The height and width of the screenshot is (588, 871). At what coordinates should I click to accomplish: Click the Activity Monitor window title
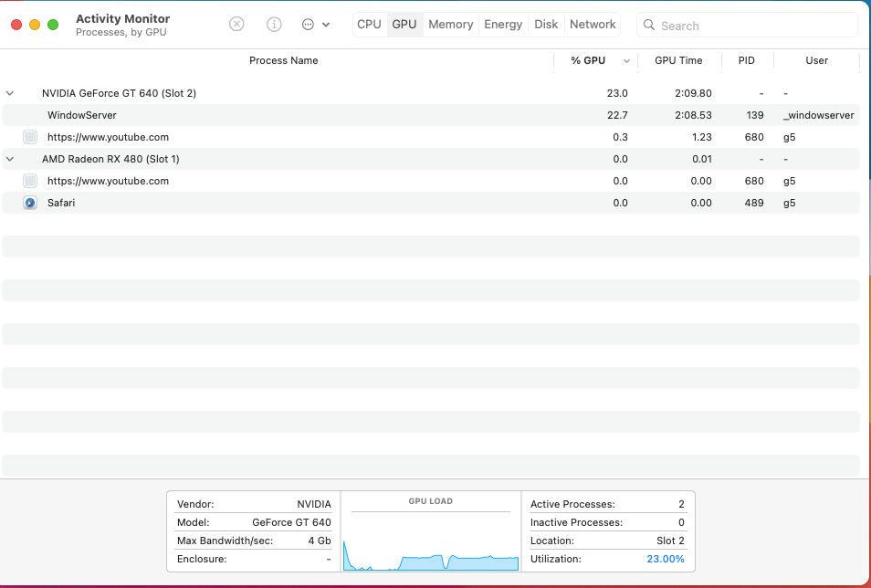[x=122, y=18]
